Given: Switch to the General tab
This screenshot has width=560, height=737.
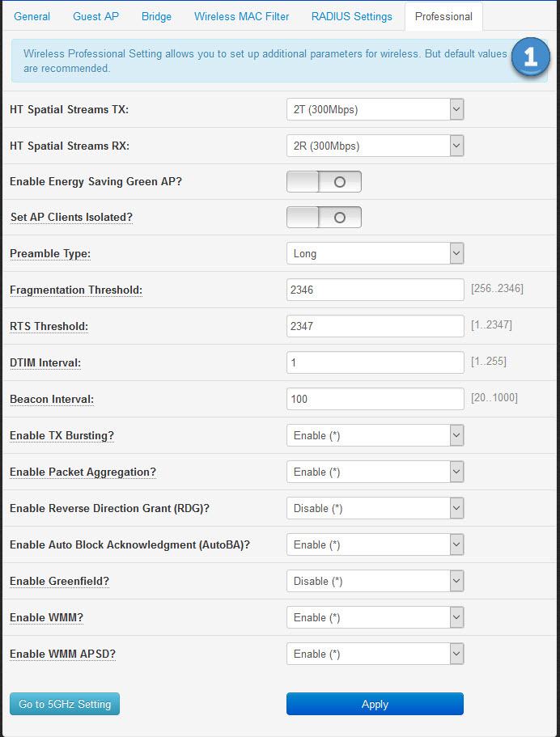Looking at the screenshot, I should (x=32, y=16).
